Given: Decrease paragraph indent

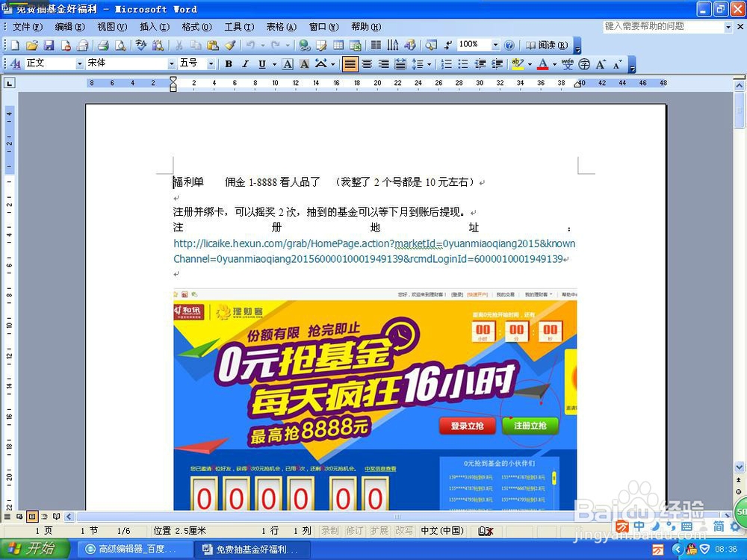Looking at the screenshot, I should point(480,63).
